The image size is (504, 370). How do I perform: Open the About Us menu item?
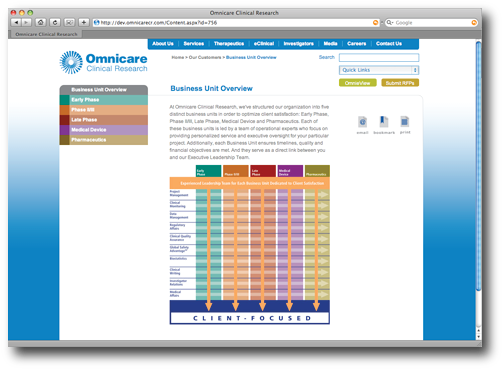click(x=163, y=44)
